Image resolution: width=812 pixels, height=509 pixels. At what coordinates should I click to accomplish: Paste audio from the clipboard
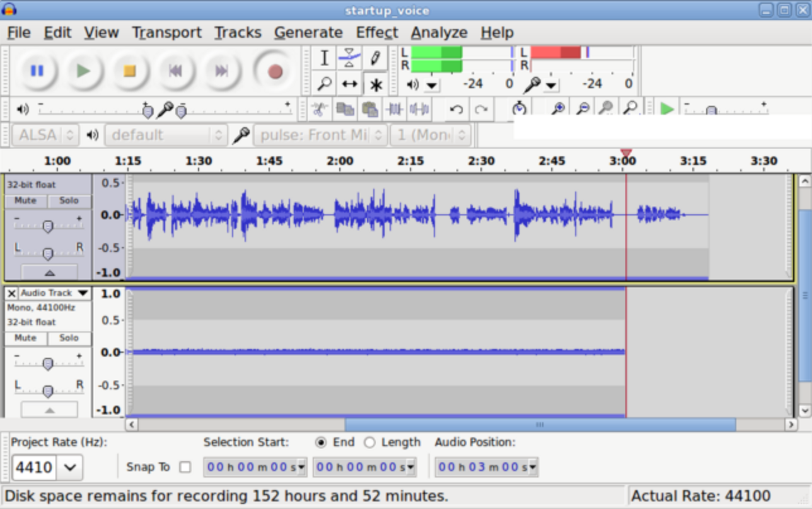pos(370,108)
